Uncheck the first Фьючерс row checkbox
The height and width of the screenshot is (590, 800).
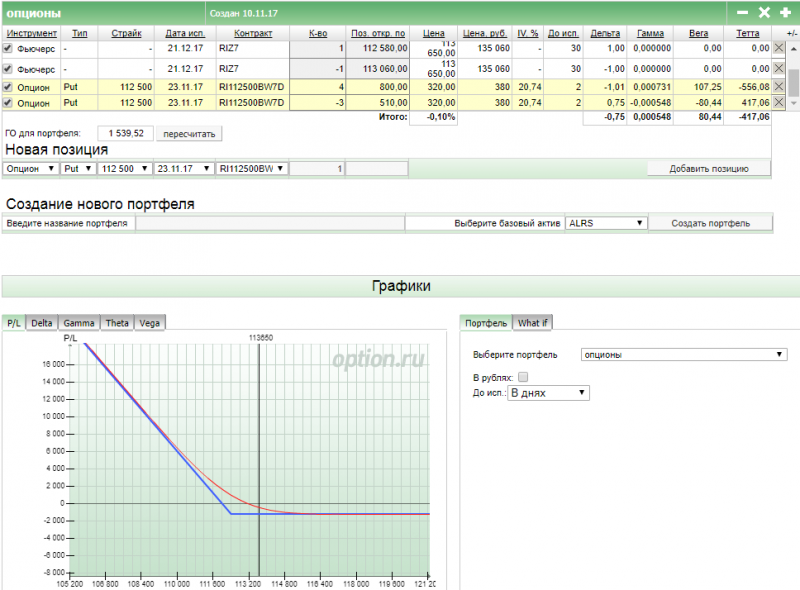coord(8,47)
